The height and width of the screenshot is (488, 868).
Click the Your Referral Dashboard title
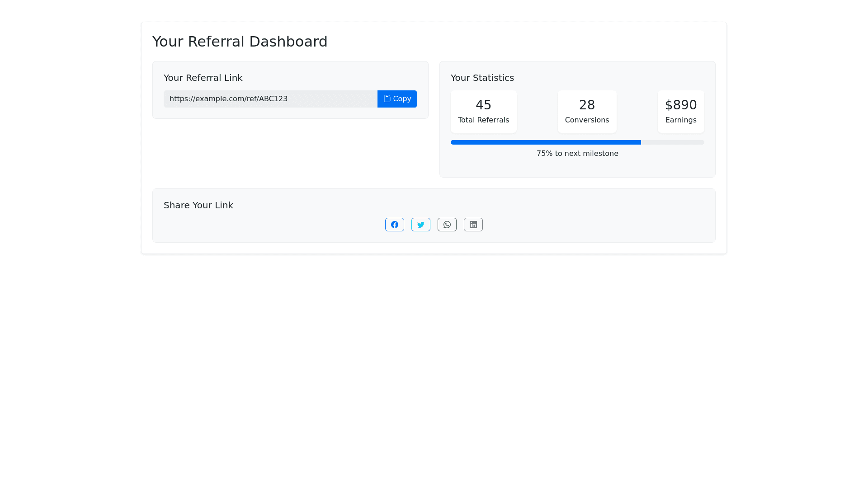[240, 41]
